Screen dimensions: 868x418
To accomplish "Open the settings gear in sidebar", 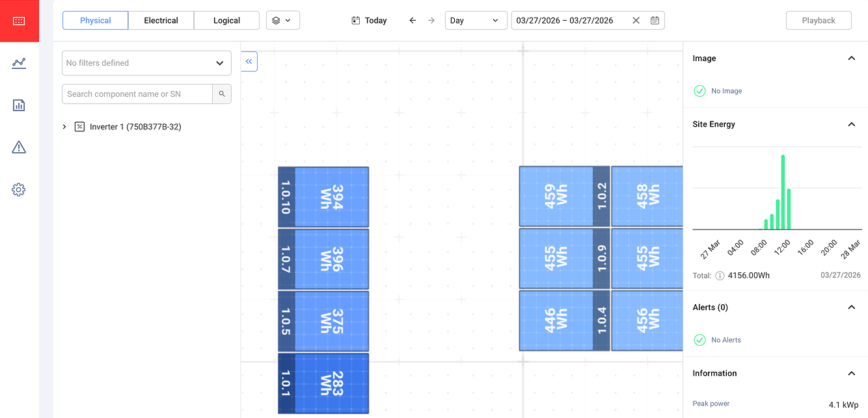I will [19, 190].
